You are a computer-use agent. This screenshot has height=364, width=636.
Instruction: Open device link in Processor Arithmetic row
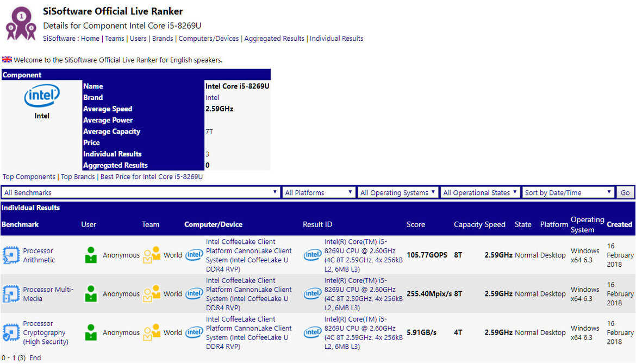coord(248,255)
